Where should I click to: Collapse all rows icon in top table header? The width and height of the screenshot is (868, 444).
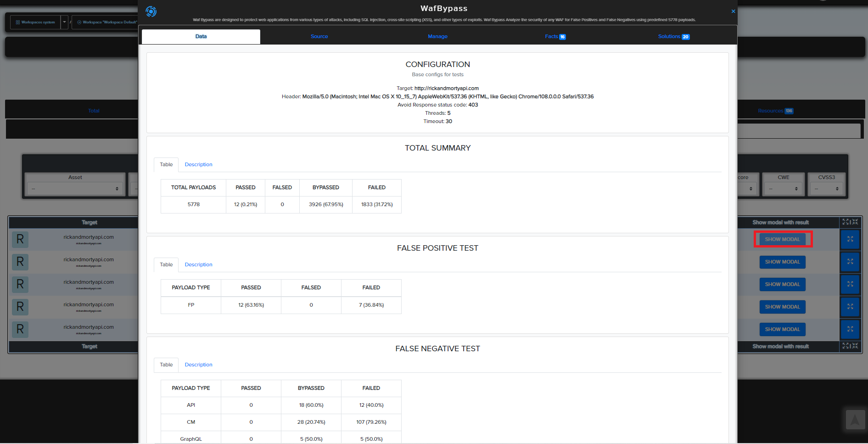[x=855, y=222]
